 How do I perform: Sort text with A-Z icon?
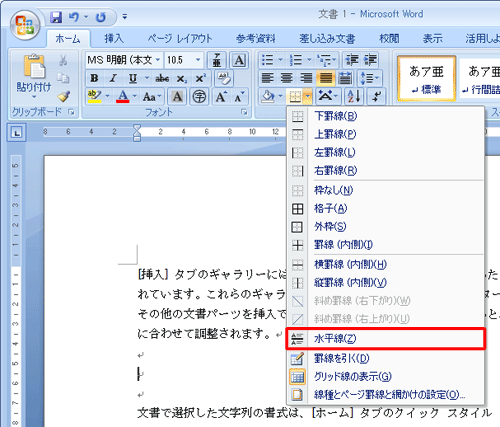(354, 97)
